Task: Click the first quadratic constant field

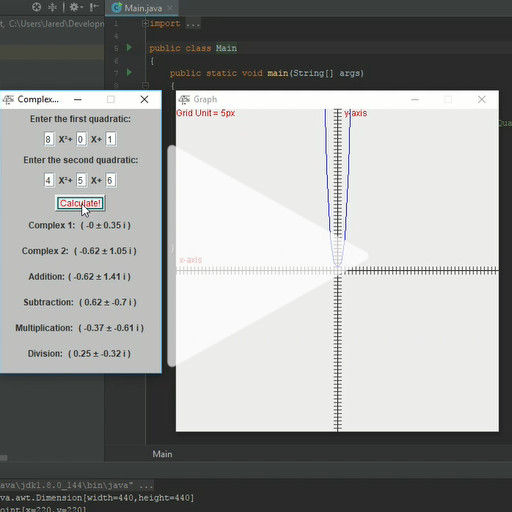Action: click(110, 139)
